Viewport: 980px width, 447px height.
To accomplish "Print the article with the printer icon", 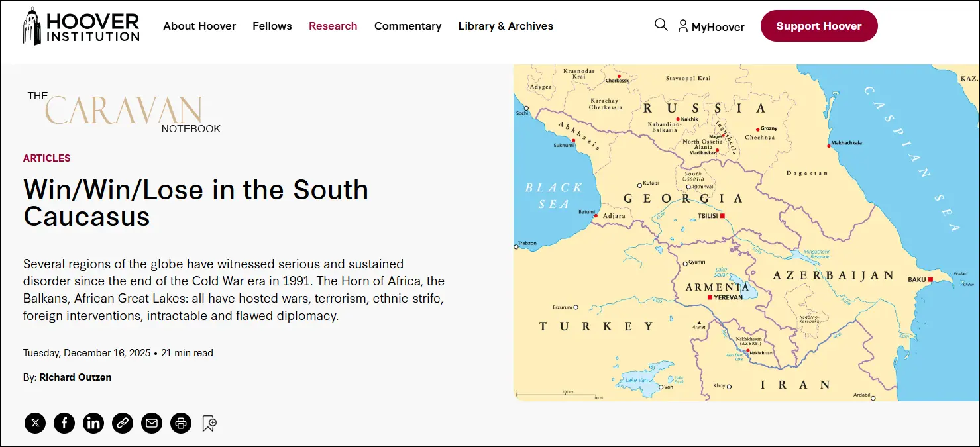I will point(181,423).
